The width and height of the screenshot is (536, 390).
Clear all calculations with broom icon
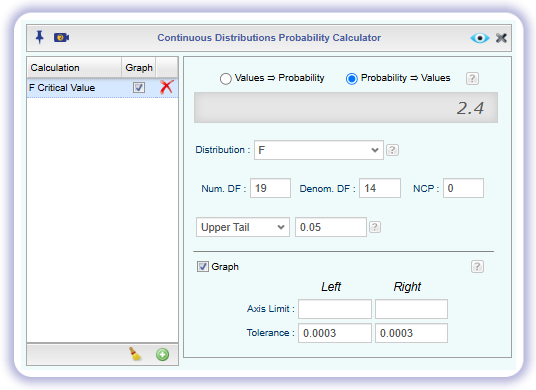click(x=135, y=354)
